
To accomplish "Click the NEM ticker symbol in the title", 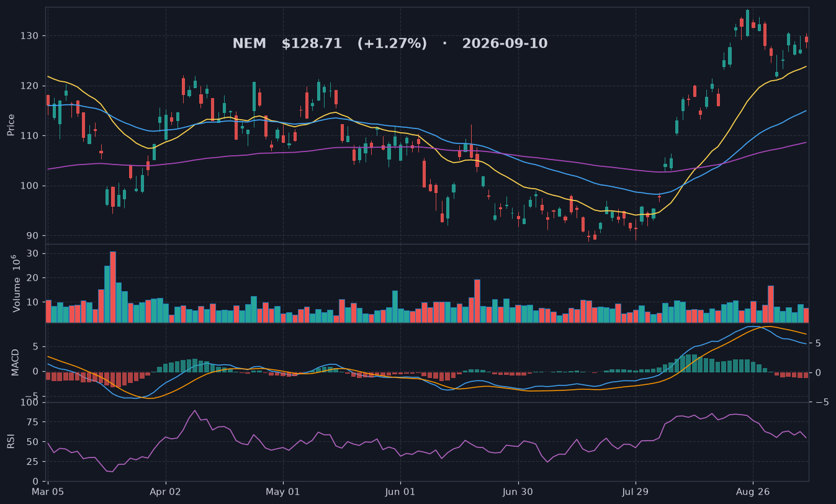I will (249, 44).
